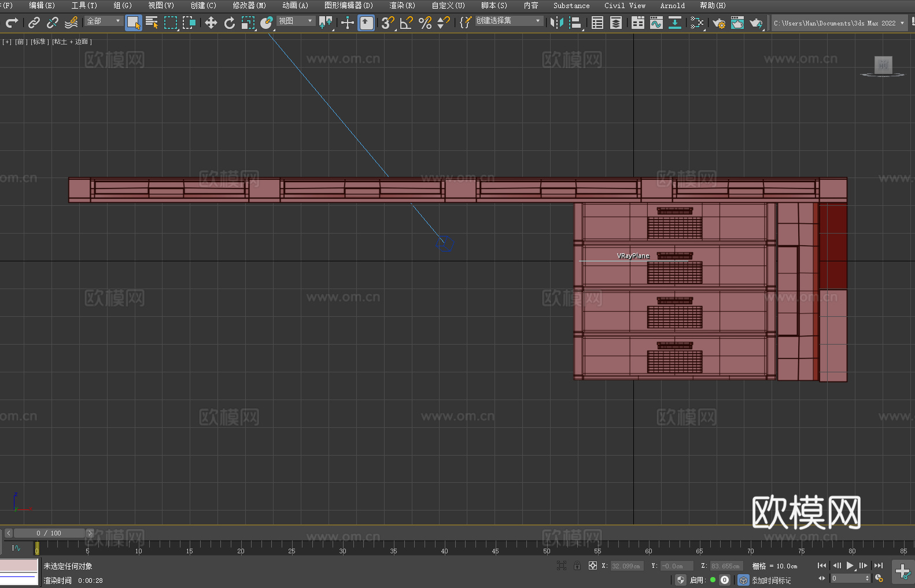The height and width of the screenshot is (588, 915).
Task: Open the 渲染(R) menu
Action: pyautogui.click(x=402, y=5)
